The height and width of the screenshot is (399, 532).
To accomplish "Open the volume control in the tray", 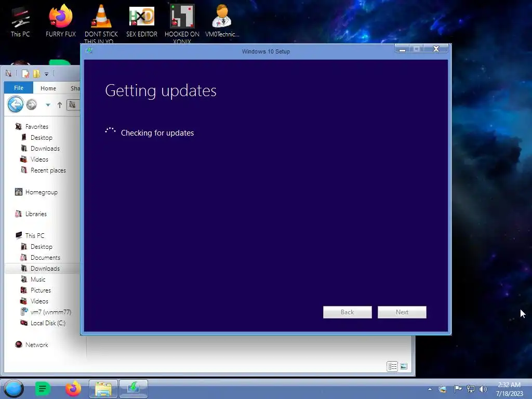I will point(483,389).
